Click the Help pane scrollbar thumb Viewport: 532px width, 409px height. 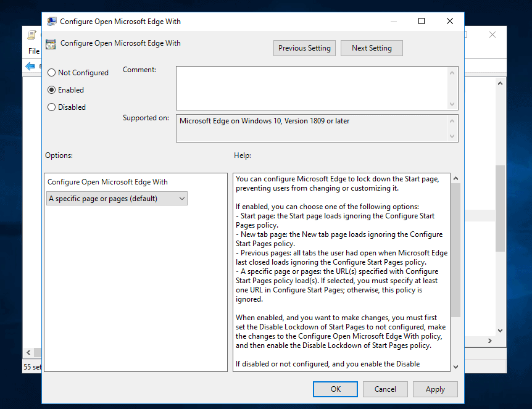pyautogui.click(x=455, y=250)
